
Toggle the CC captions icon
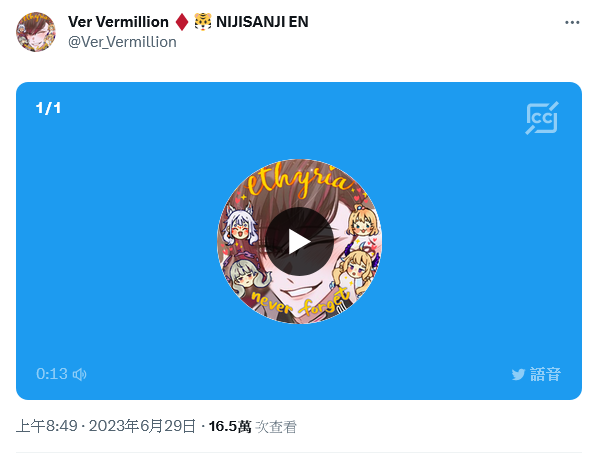(x=542, y=118)
